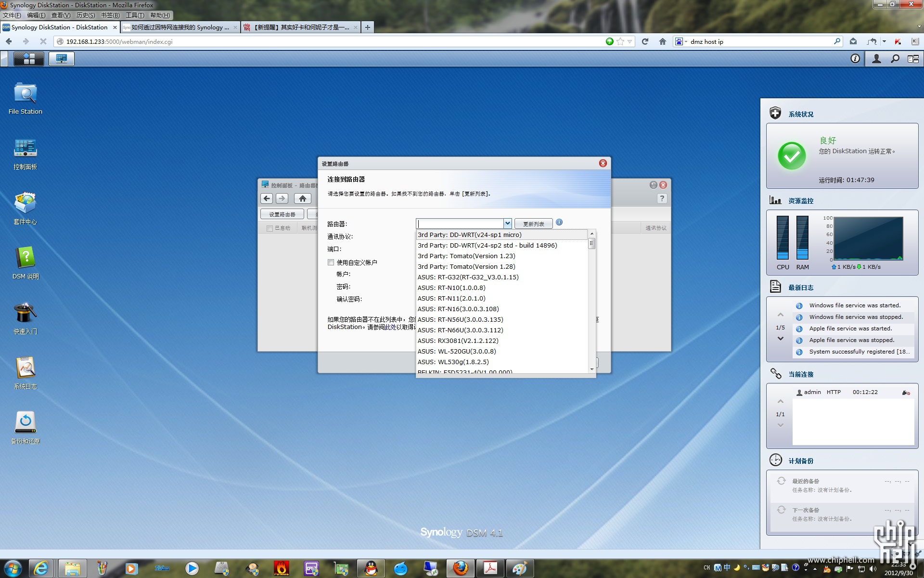Toggle the 已启动 header checkbox
This screenshot has width=924, height=578.
coord(269,228)
